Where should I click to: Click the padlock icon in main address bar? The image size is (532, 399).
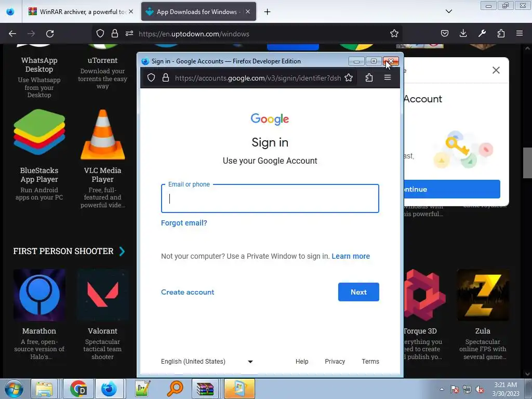click(115, 33)
